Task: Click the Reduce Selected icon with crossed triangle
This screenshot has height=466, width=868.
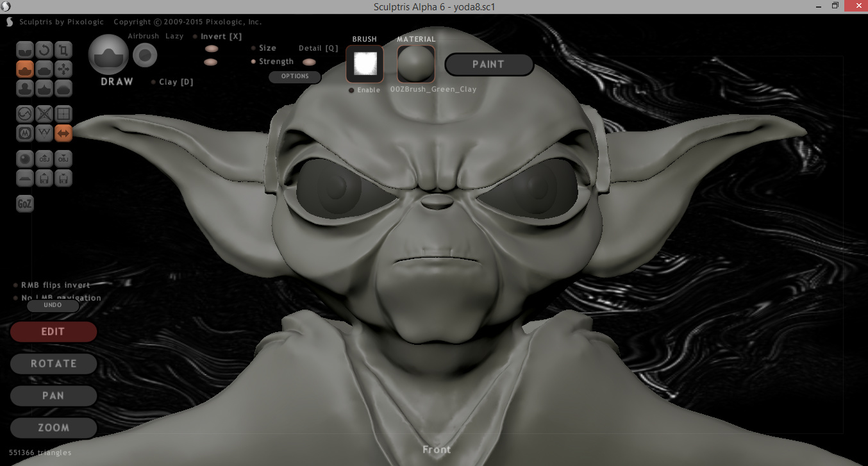Action: (44, 113)
